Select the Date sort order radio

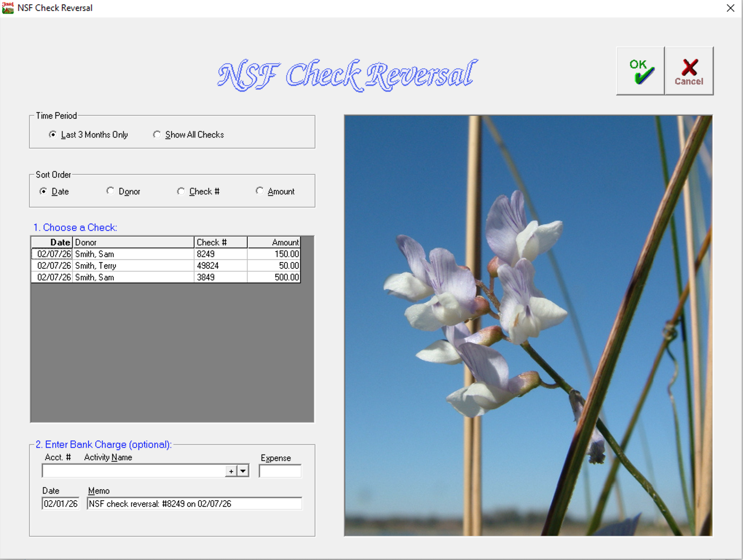(44, 191)
